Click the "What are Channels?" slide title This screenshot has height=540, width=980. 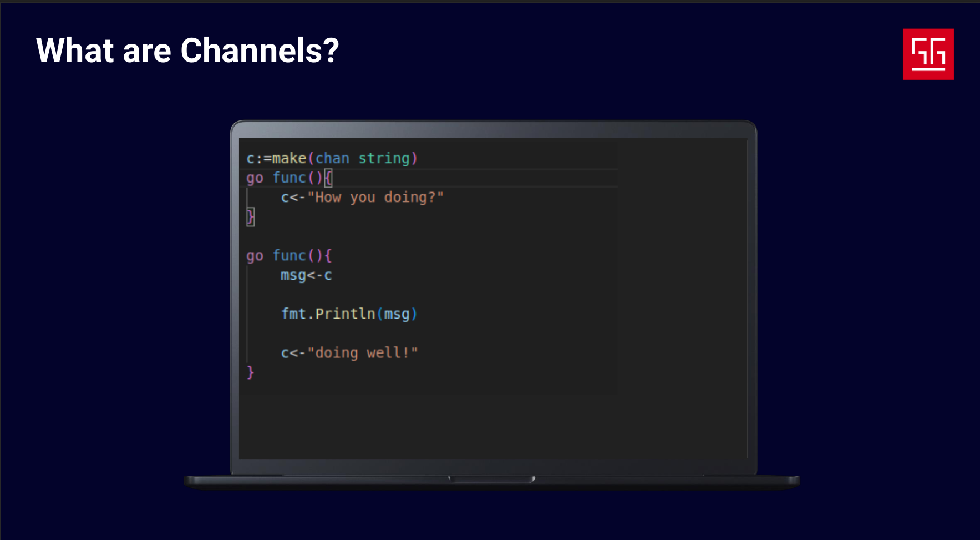187,51
